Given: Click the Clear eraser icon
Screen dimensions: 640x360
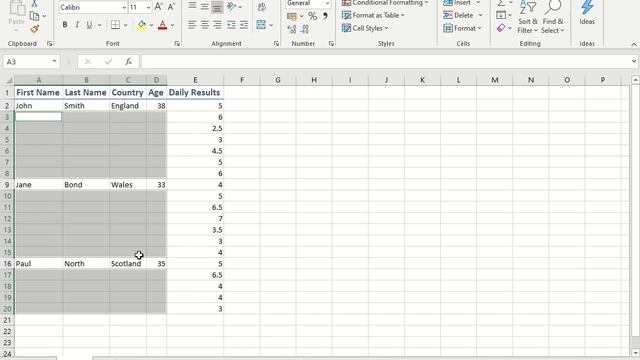Looking at the screenshot, I should [x=501, y=28].
